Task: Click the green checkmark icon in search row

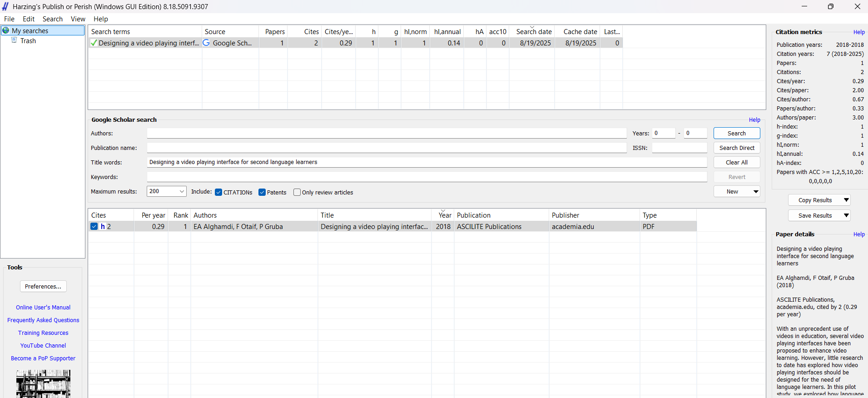Action: (94, 43)
